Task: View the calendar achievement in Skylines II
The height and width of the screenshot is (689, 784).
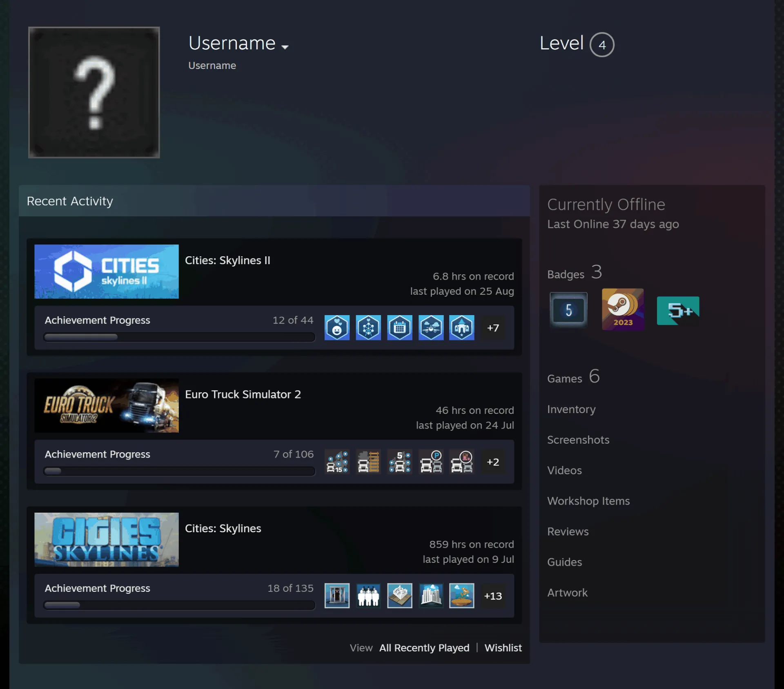Action: (x=400, y=328)
